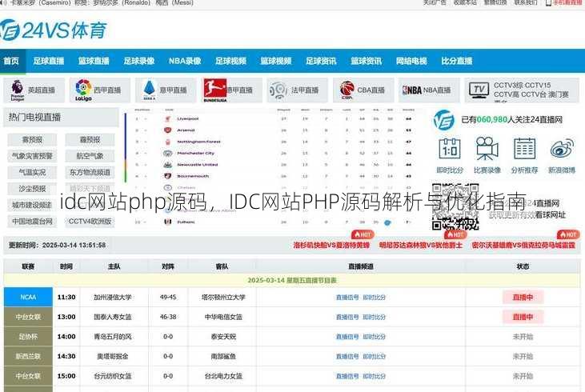Select the 中国地震台网 channel button

tap(32, 221)
